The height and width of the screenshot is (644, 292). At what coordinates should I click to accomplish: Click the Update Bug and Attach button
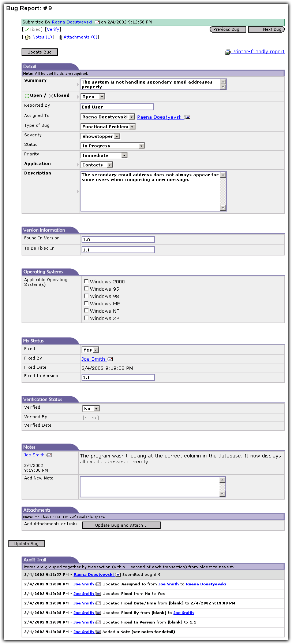pyautogui.click(x=121, y=525)
